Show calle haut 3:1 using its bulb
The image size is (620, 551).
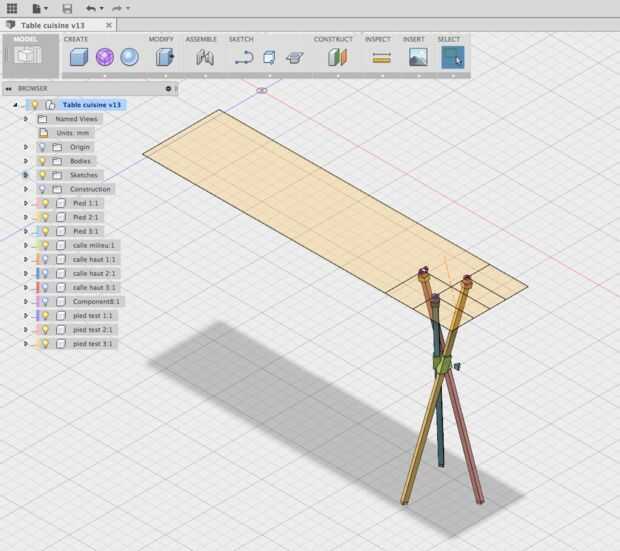(45, 288)
